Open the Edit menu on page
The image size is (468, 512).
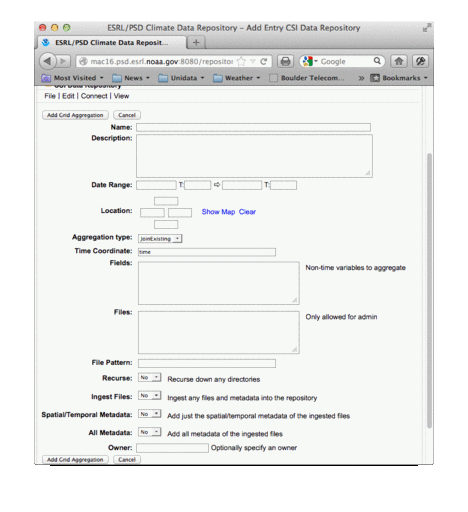(68, 96)
